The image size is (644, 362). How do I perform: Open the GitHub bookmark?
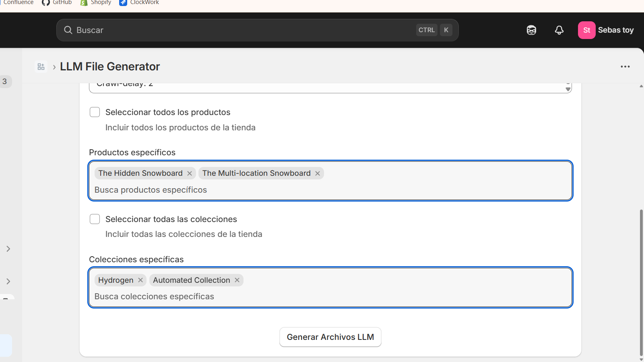point(56,3)
